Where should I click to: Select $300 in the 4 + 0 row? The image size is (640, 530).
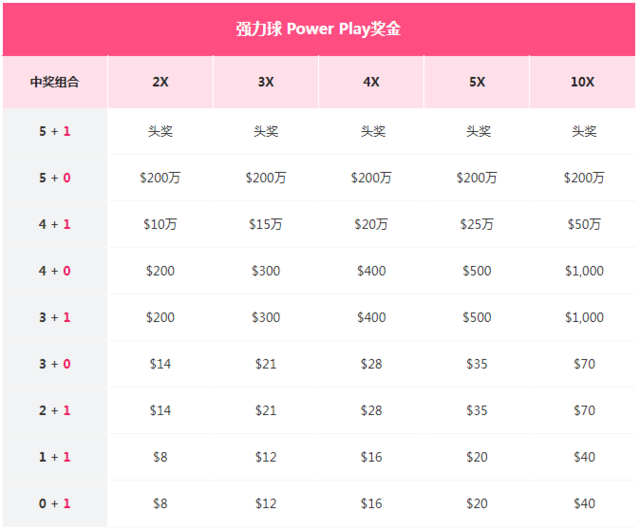tap(266, 271)
